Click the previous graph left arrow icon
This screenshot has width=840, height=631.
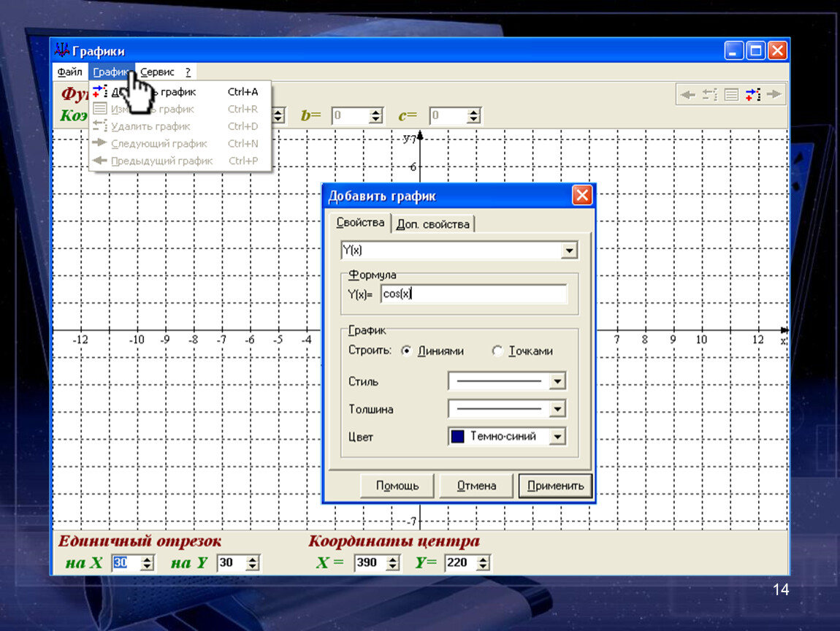click(687, 95)
